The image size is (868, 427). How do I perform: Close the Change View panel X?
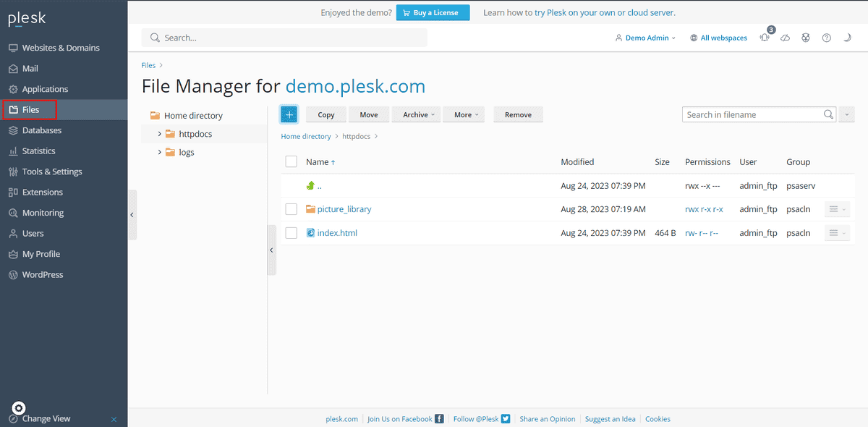click(x=114, y=419)
